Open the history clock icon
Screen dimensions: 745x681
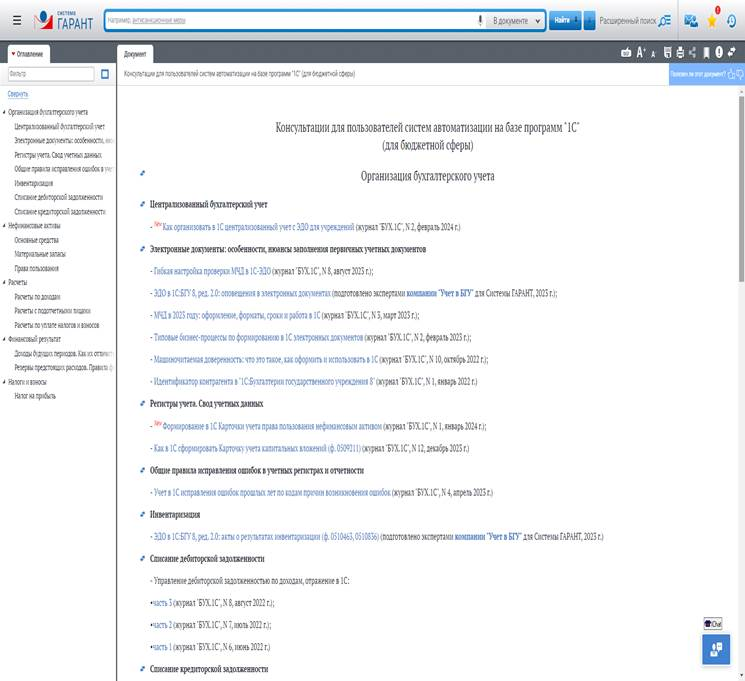click(732, 20)
